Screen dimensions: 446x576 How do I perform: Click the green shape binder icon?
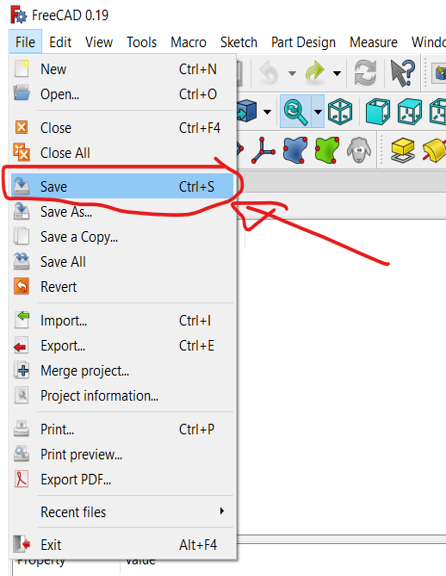[x=327, y=150]
